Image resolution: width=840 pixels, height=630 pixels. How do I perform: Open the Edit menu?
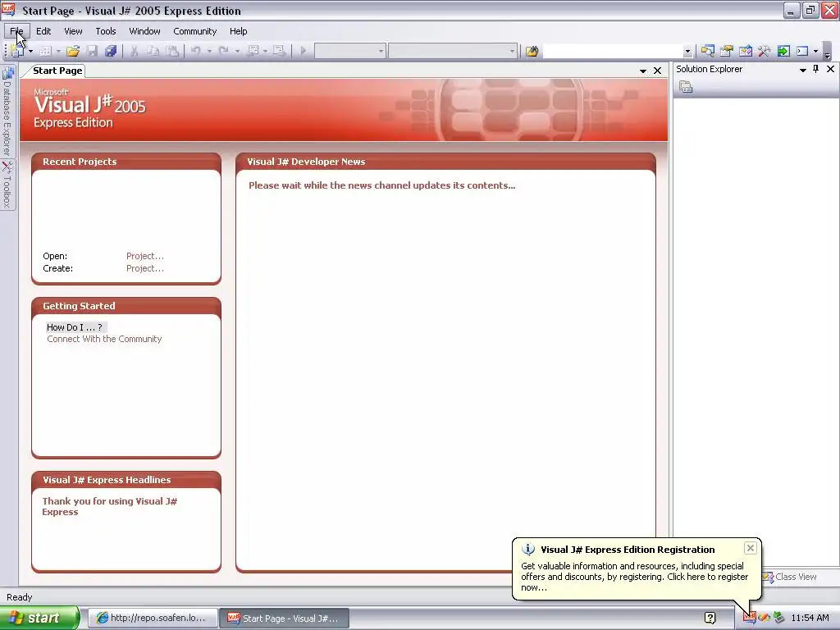click(43, 31)
